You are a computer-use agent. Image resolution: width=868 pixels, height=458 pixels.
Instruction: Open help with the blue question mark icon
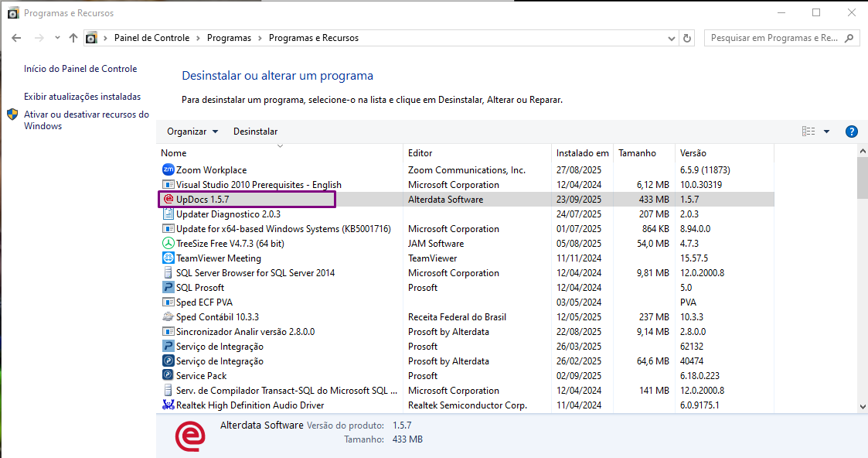[852, 132]
